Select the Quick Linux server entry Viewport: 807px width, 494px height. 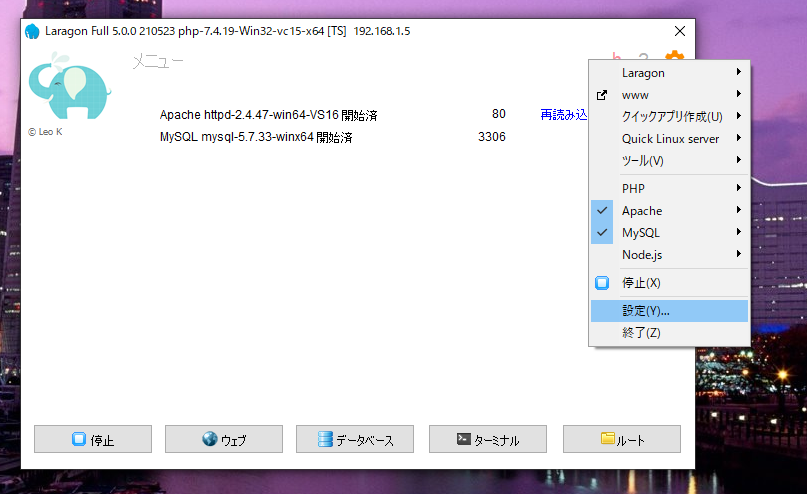tap(669, 139)
